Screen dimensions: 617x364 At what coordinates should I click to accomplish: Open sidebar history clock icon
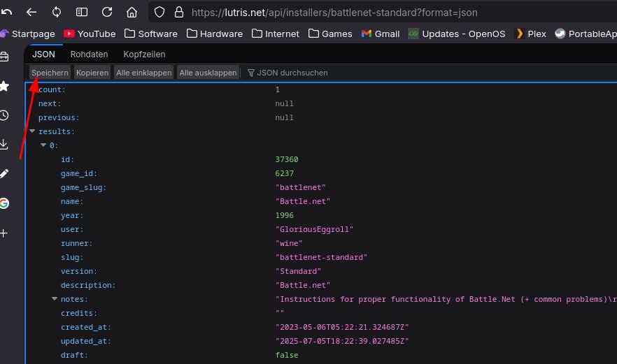pyautogui.click(x=4, y=115)
